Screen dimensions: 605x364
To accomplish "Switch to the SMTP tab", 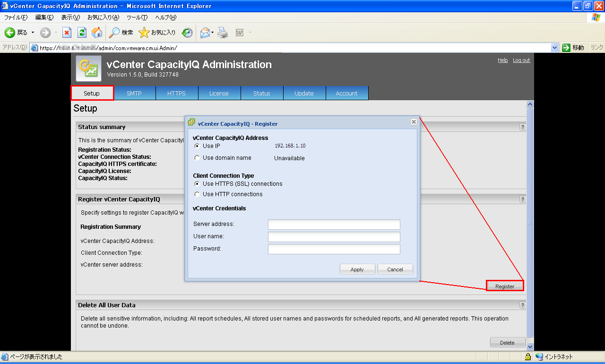I will tap(134, 93).
